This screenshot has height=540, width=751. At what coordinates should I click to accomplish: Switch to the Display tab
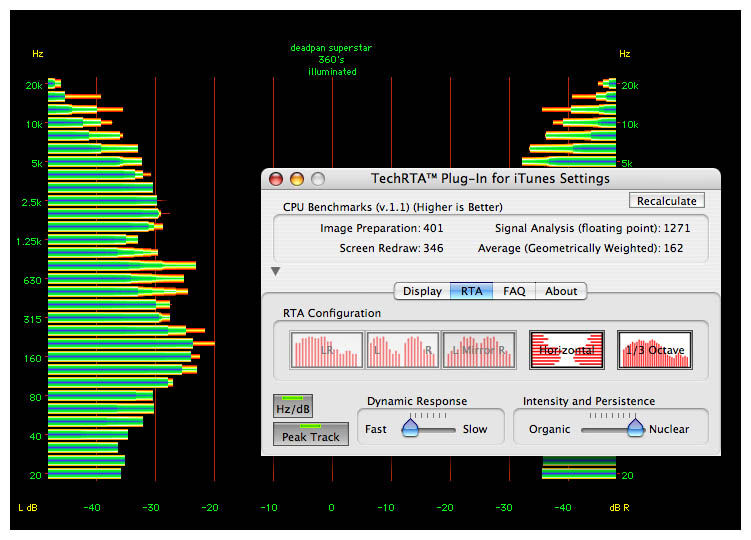(422, 291)
